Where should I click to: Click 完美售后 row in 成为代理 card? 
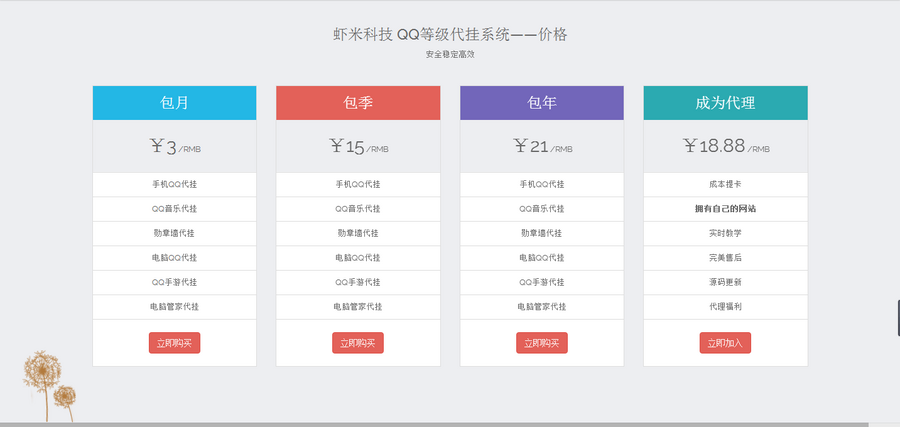pos(726,258)
